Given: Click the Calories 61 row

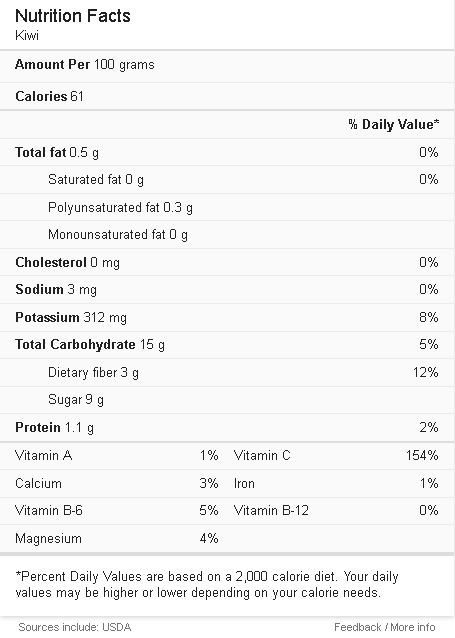Looking at the screenshot, I should tap(227, 96).
